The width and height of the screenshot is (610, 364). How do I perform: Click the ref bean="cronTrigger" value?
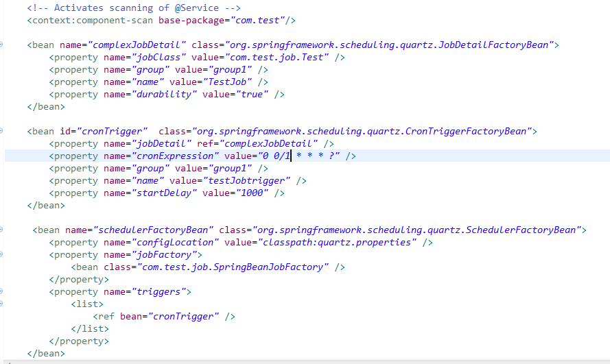[183, 317]
